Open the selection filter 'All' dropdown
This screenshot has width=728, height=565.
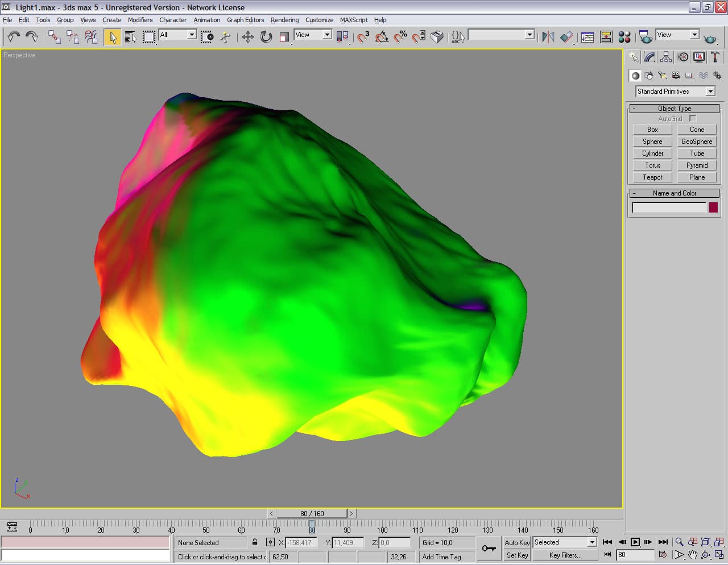pyautogui.click(x=192, y=35)
